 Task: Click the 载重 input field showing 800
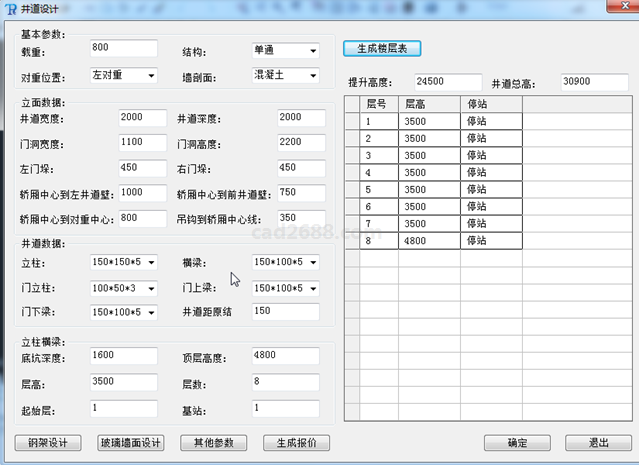tap(122, 48)
